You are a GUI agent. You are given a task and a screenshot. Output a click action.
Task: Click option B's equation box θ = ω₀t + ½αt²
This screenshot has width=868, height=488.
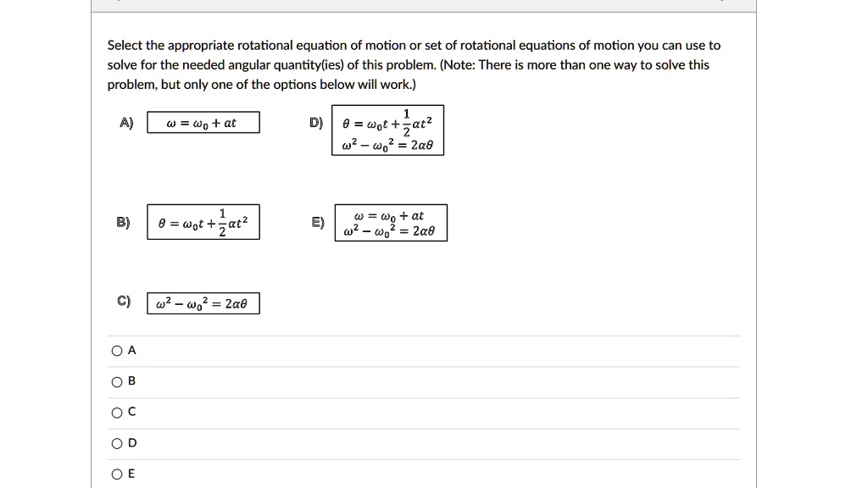point(203,221)
